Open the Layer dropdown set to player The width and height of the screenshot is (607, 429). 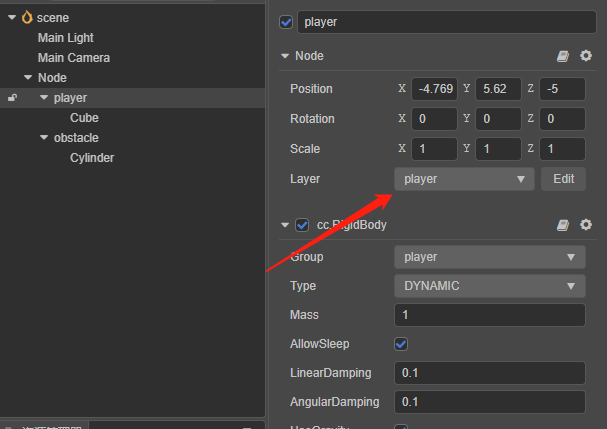point(464,179)
